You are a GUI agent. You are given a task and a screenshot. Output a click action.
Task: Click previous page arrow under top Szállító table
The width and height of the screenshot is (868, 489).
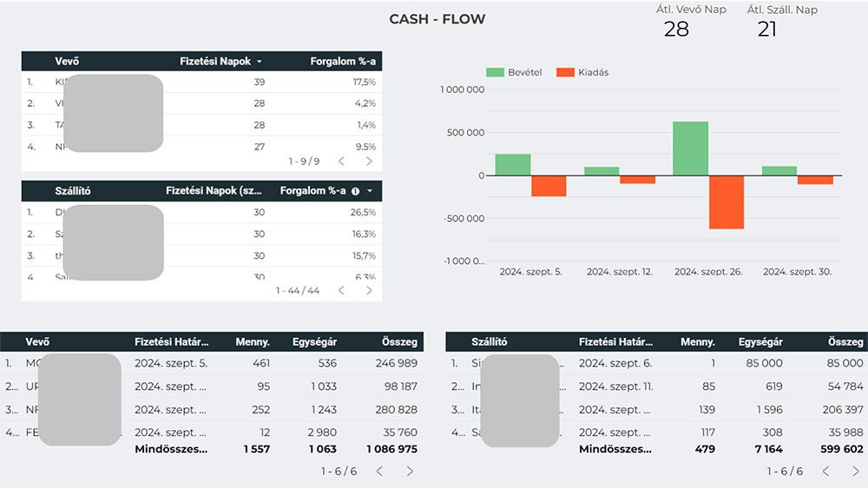(x=341, y=290)
